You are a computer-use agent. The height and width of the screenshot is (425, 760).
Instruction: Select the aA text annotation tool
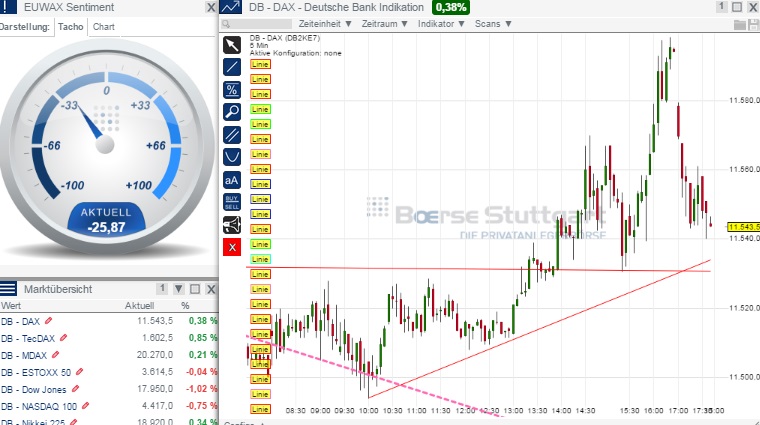click(232, 180)
